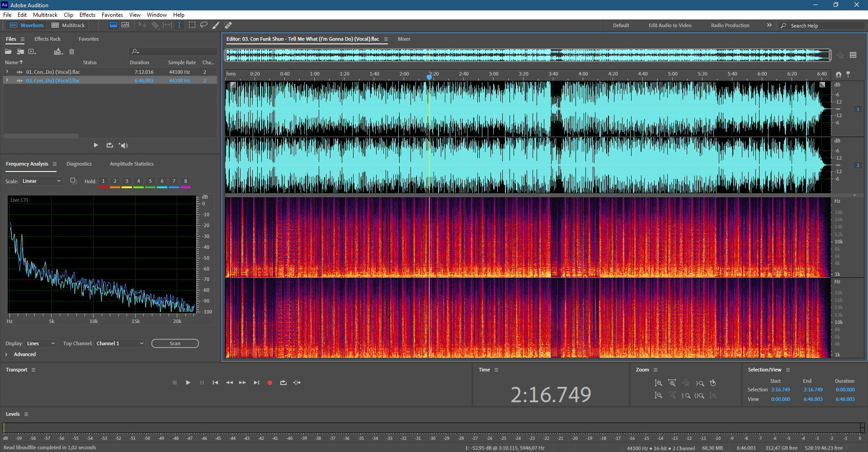
Task: Switch to the Effects Rack tab
Action: point(47,39)
